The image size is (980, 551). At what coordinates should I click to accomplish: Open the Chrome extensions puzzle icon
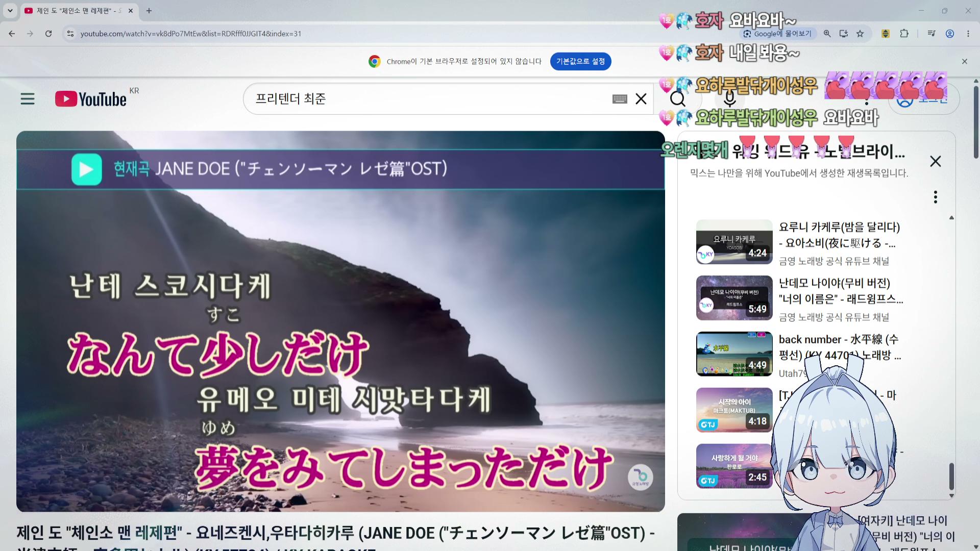904,34
